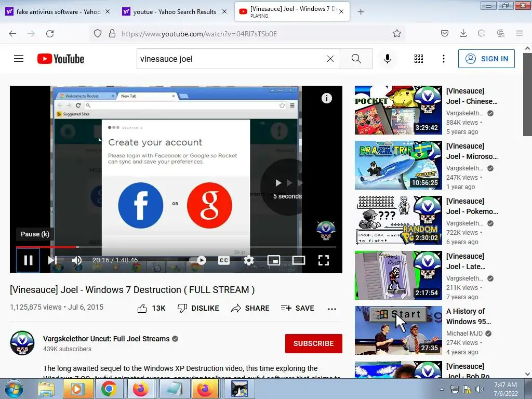
Task: Like the video with thumbs up
Action: tap(151, 308)
